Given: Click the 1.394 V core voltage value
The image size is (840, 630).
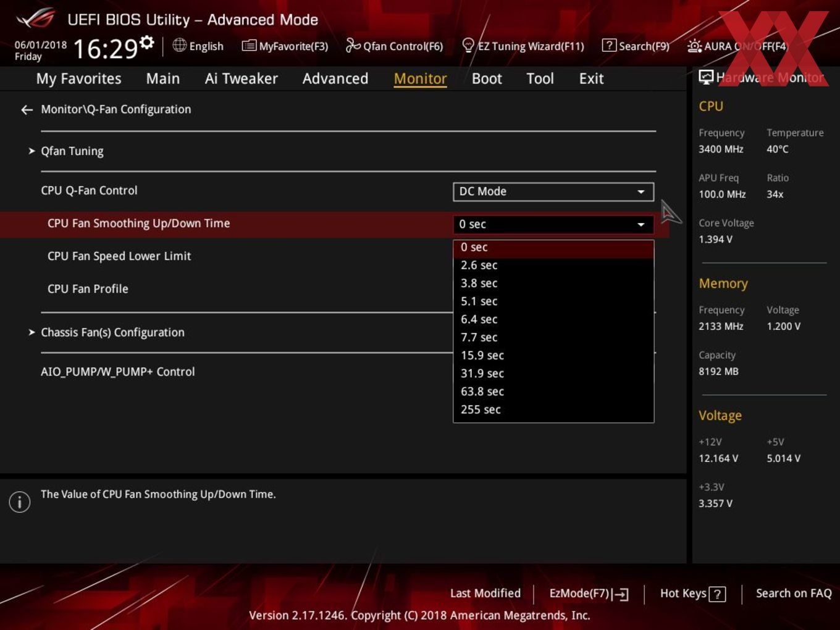Looking at the screenshot, I should coord(715,240).
